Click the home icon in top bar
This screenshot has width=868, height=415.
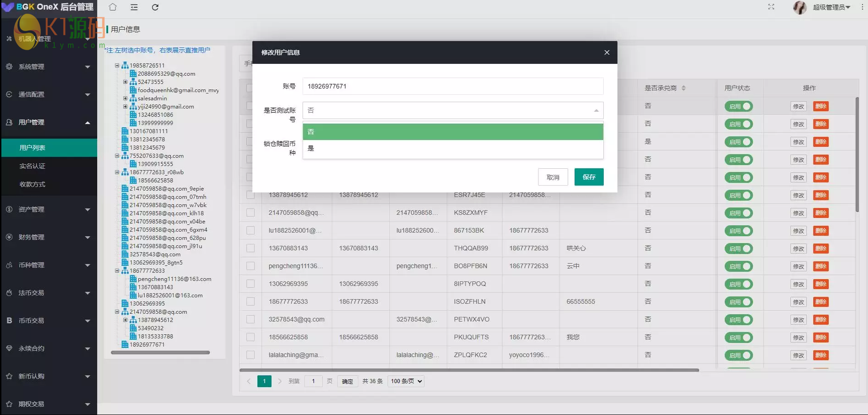[x=113, y=7]
